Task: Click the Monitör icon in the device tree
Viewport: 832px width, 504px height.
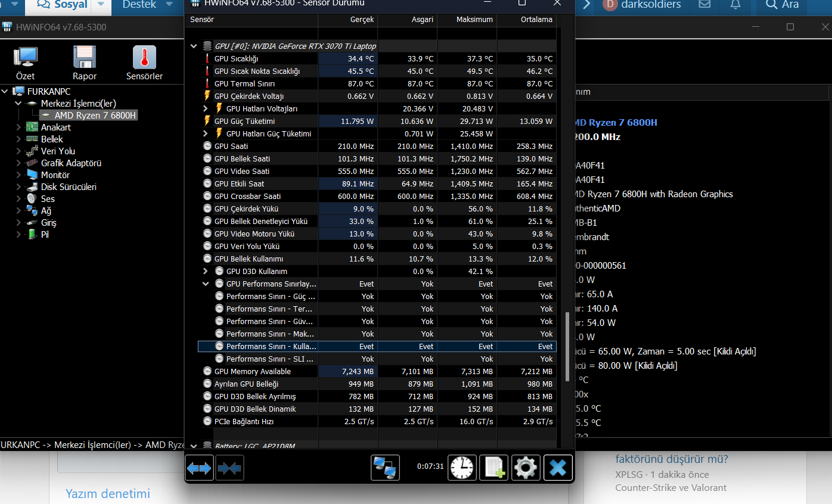Action: (x=32, y=175)
